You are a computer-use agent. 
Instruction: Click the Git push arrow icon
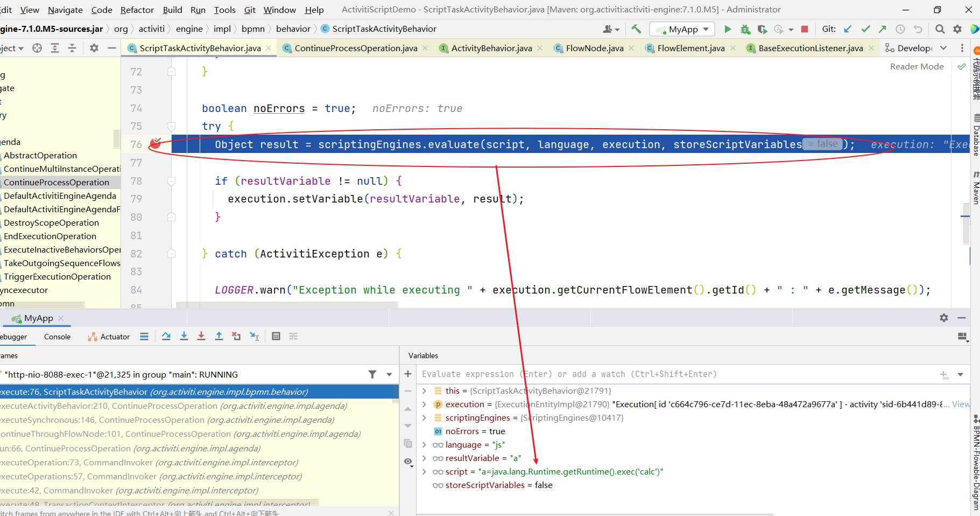(883, 29)
